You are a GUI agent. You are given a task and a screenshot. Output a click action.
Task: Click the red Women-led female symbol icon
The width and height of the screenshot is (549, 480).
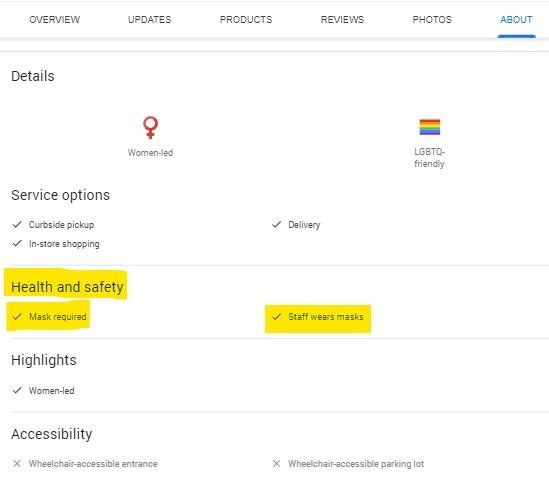click(151, 127)
